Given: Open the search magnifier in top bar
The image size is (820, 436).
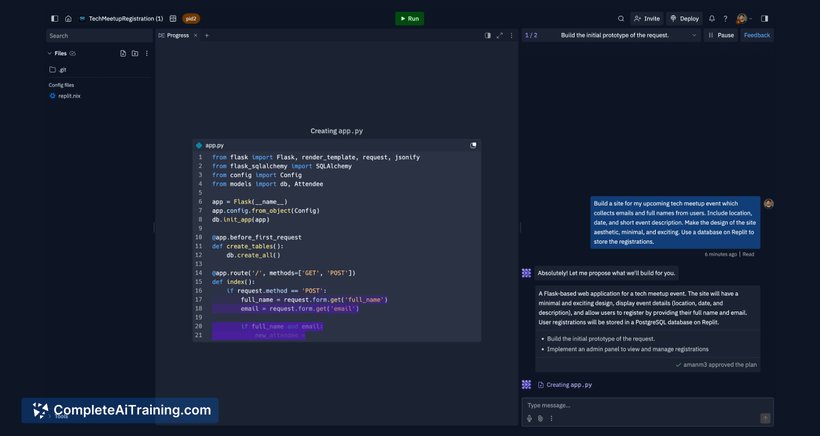Looking at the screenshot, I should coord(621,18).
